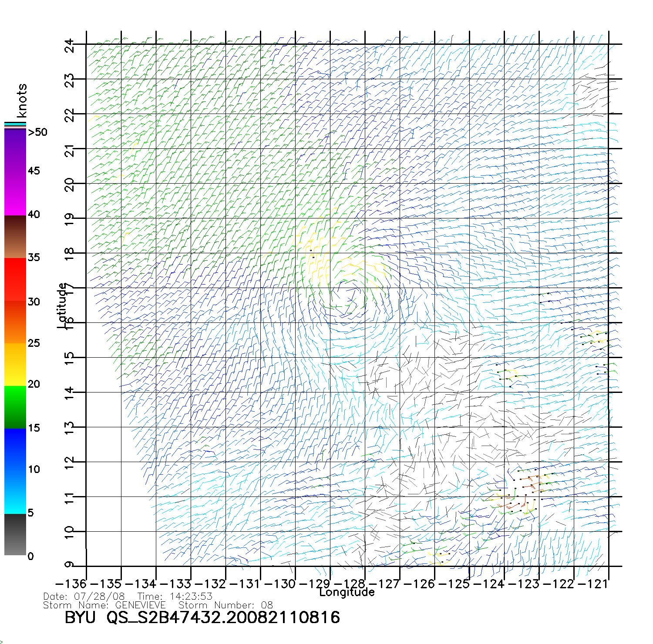The width and height of the screenshot is (653, 644).
Task: Click the -121 longitude tick label
Action: (592, 584)
